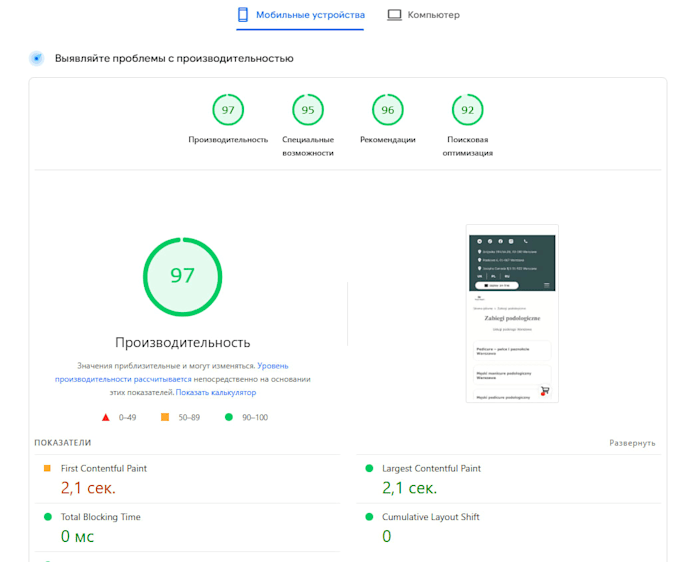Viewport: 680px width, 562px height.
Task: Click the Cumulative Layout Shift metric label
Action: tap(431, 517)
